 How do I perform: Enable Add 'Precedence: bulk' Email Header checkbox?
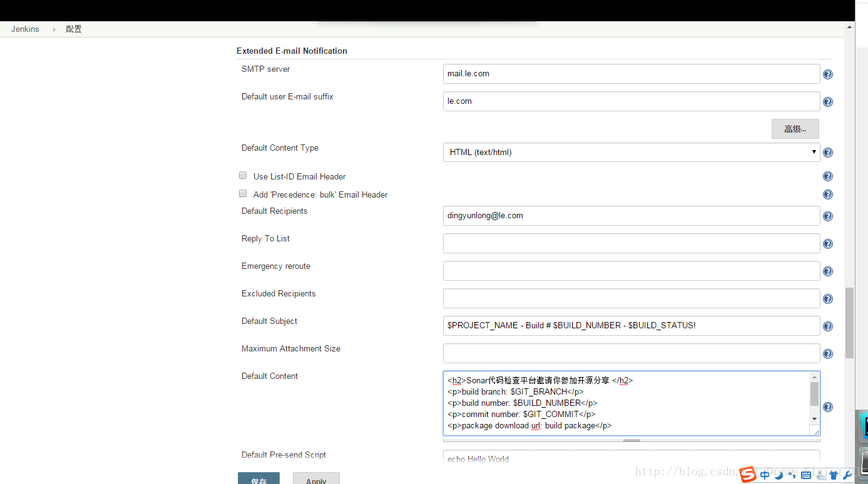tap(243, 194)
